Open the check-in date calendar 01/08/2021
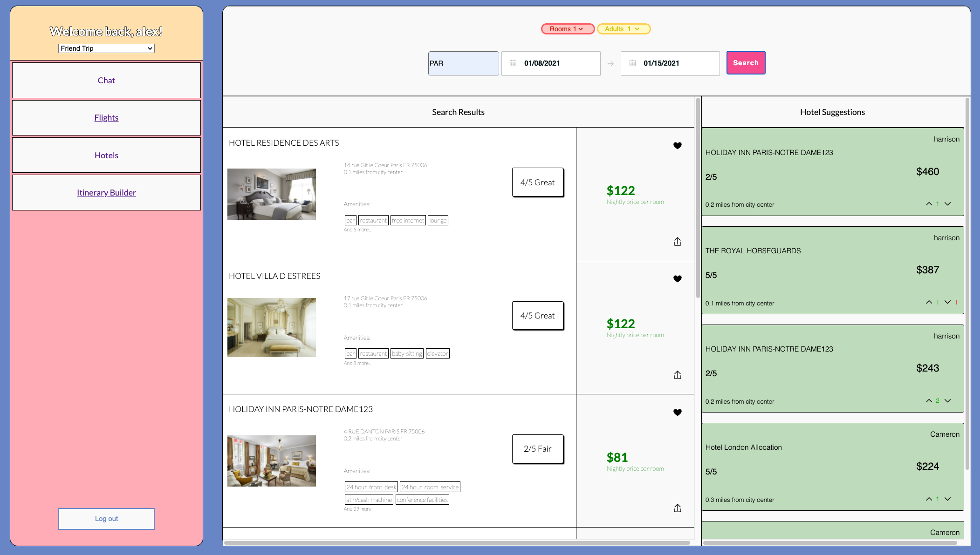The width and height of the screenshot is (980, 555). click(x=551, y=63)
